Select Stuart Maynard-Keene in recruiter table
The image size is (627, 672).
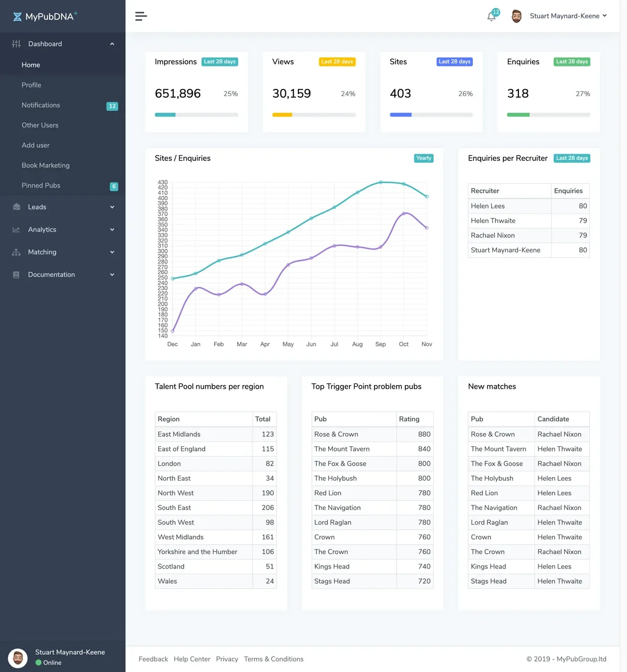click(x=529, y=250)
